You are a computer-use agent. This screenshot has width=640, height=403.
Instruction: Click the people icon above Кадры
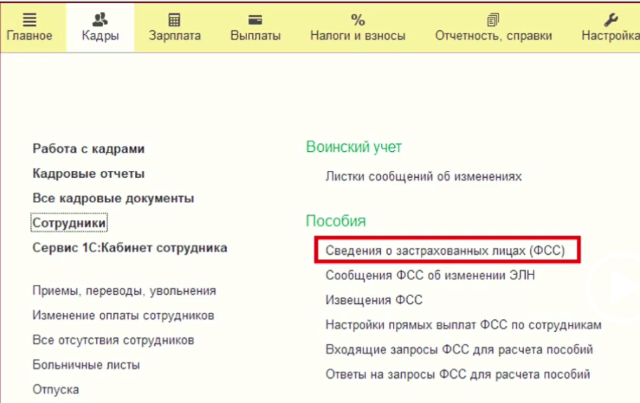pos(99,19)
